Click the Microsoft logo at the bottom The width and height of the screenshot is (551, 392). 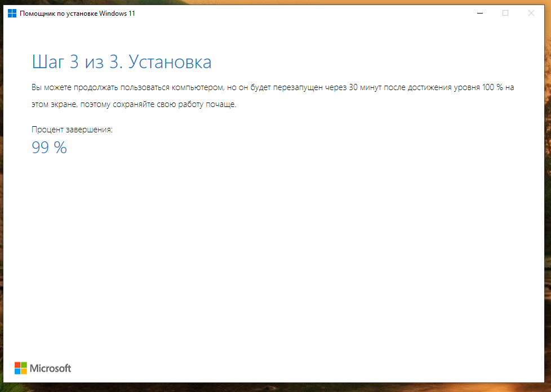(43, 368)
